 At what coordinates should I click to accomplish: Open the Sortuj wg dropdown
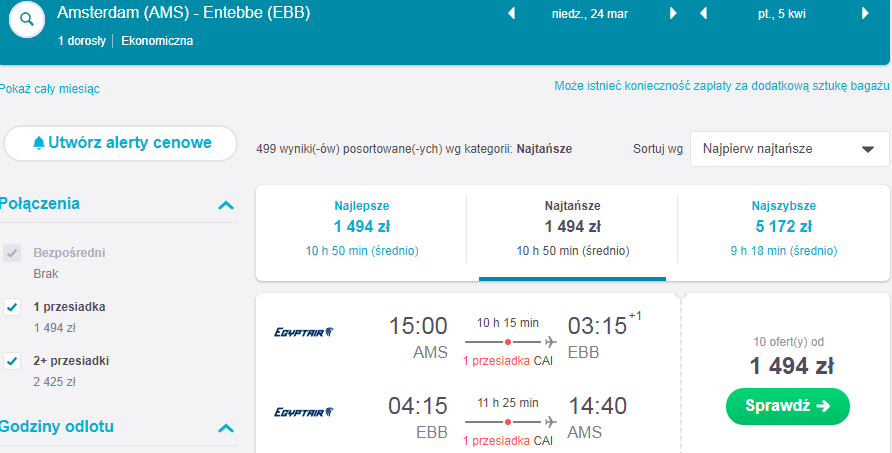tap(790, 149)
